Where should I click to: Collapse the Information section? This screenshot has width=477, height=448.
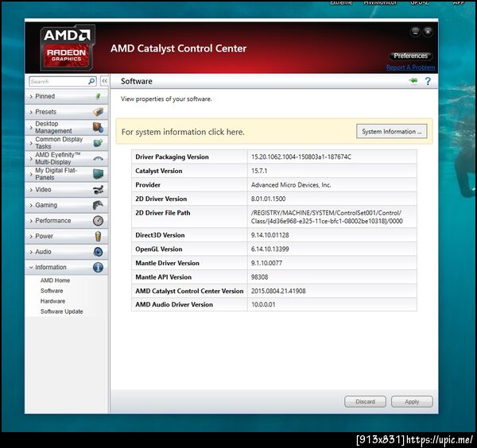[66, 268]
